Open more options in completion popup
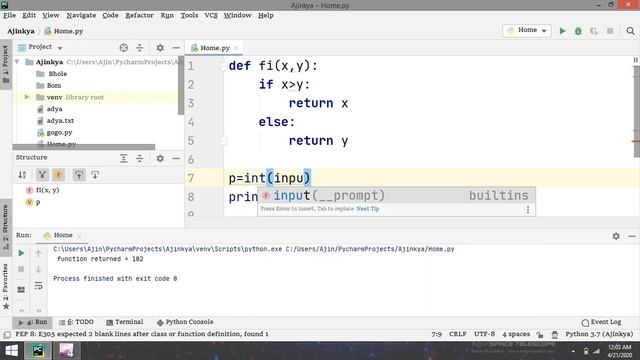 (528, 209)
